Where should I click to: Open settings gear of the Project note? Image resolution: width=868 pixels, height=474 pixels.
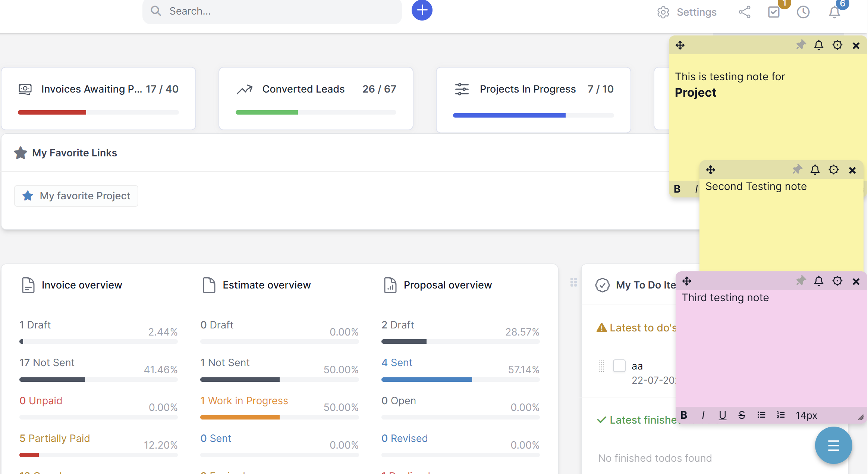point(837,45)
